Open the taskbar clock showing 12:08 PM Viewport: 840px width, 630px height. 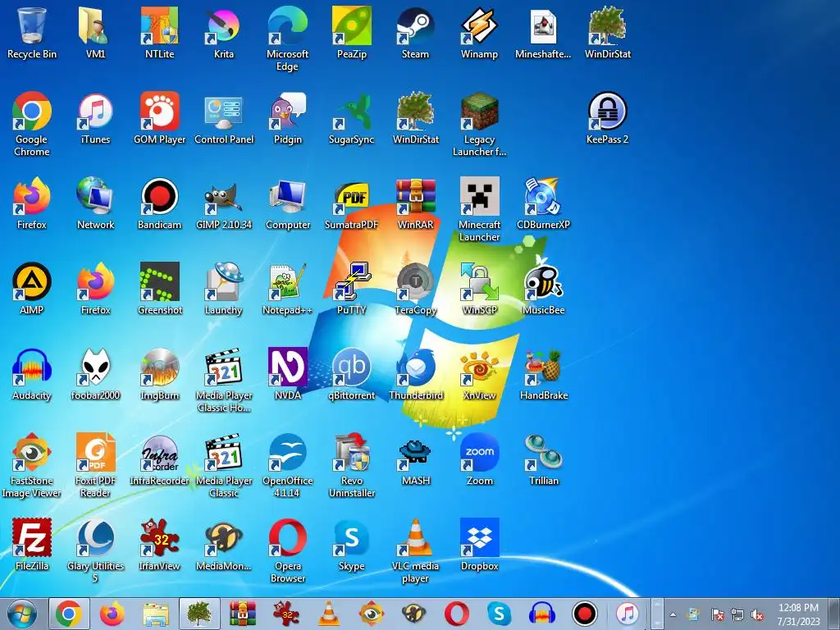tap(798, 614)
